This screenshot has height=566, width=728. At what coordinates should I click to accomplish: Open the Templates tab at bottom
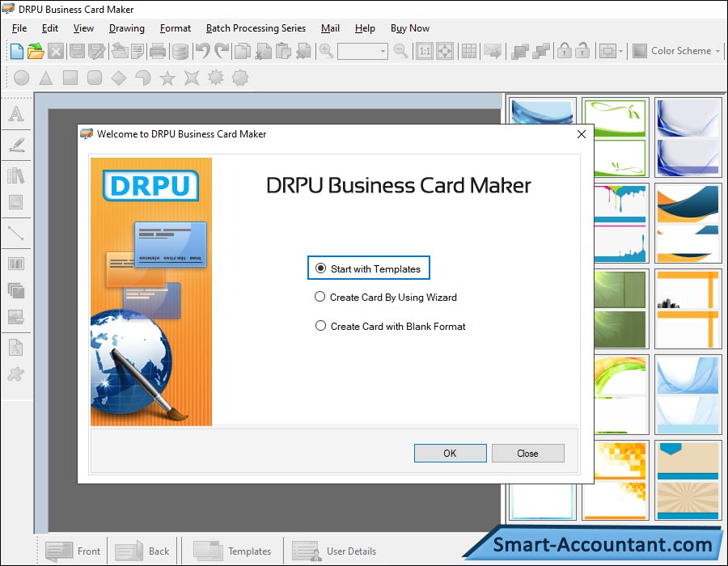tap(232, 551)
